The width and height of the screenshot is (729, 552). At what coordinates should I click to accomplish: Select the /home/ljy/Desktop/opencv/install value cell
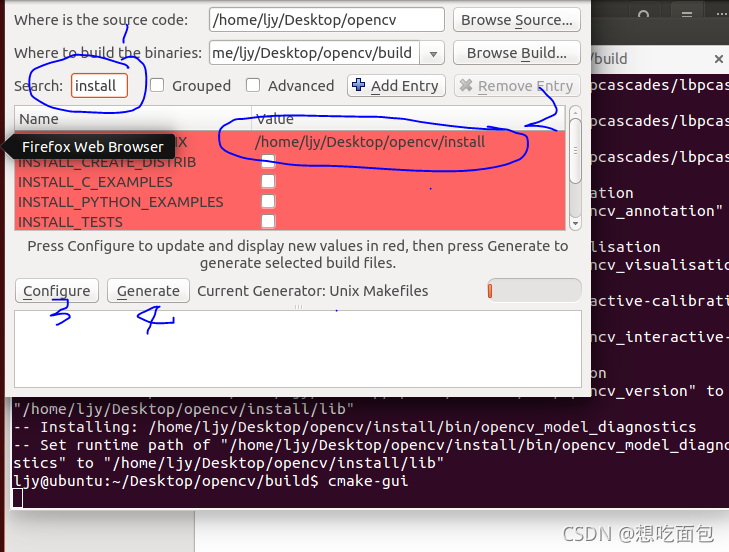[x=409, y=142]
